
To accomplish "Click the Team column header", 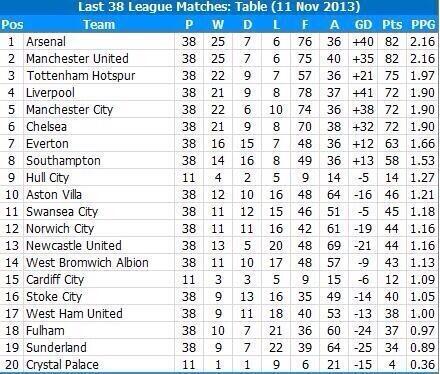I will (x=99, y=25).
